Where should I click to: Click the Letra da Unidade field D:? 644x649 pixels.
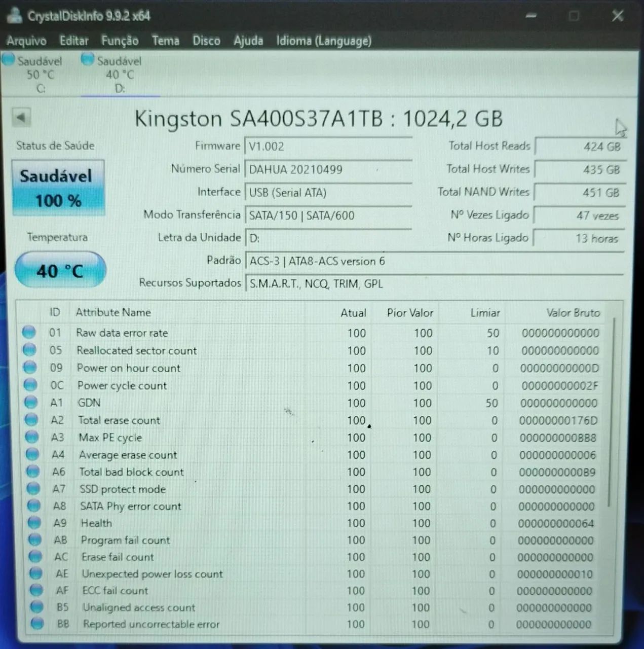pos(328,238)
